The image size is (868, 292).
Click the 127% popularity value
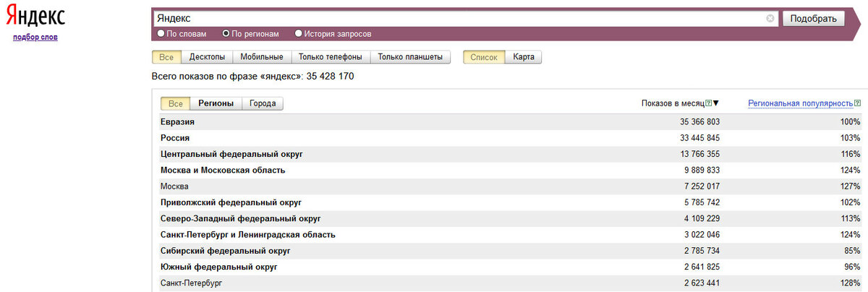(x=850, y=186)
